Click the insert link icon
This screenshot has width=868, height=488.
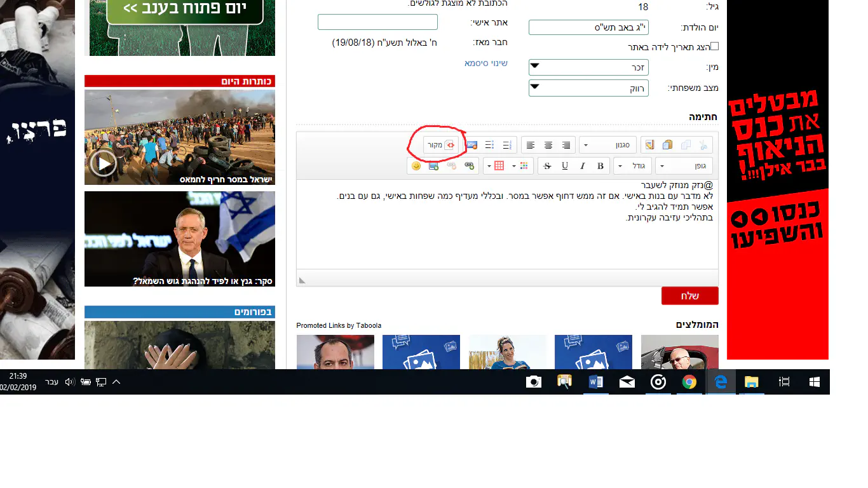click(x=470, y=166)
